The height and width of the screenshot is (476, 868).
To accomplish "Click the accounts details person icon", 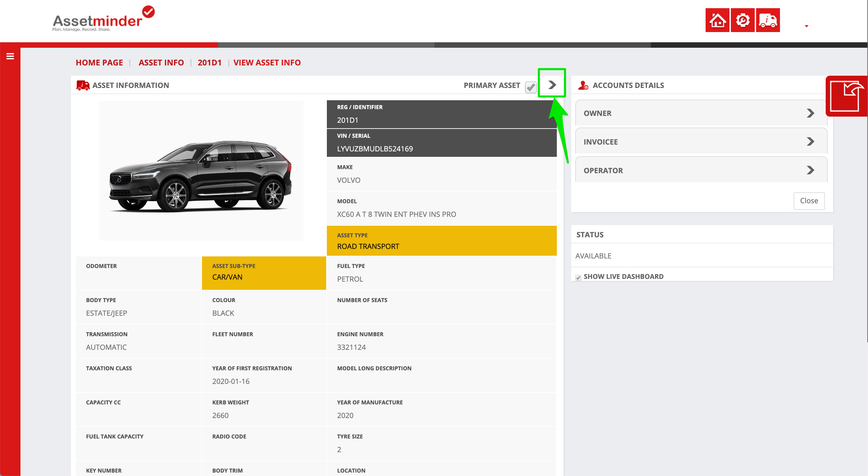I will [x=583, y=85].
